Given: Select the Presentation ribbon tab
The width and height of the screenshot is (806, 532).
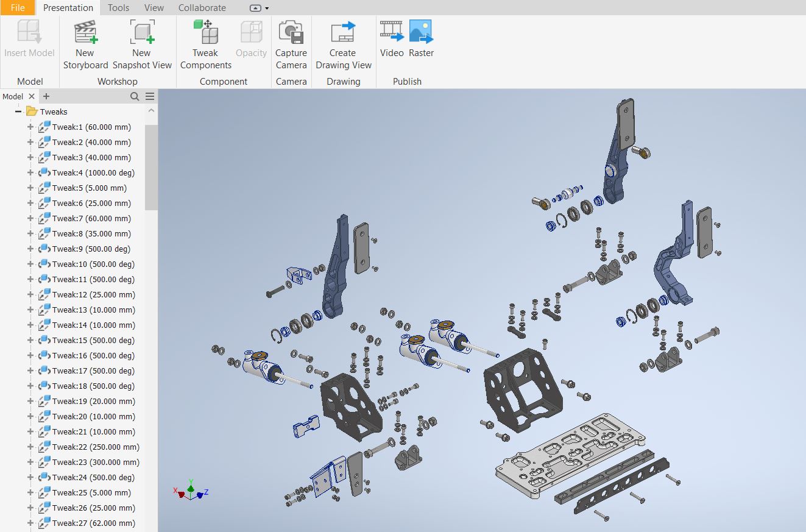Looking at the screenshot, I should click(68, 7).
